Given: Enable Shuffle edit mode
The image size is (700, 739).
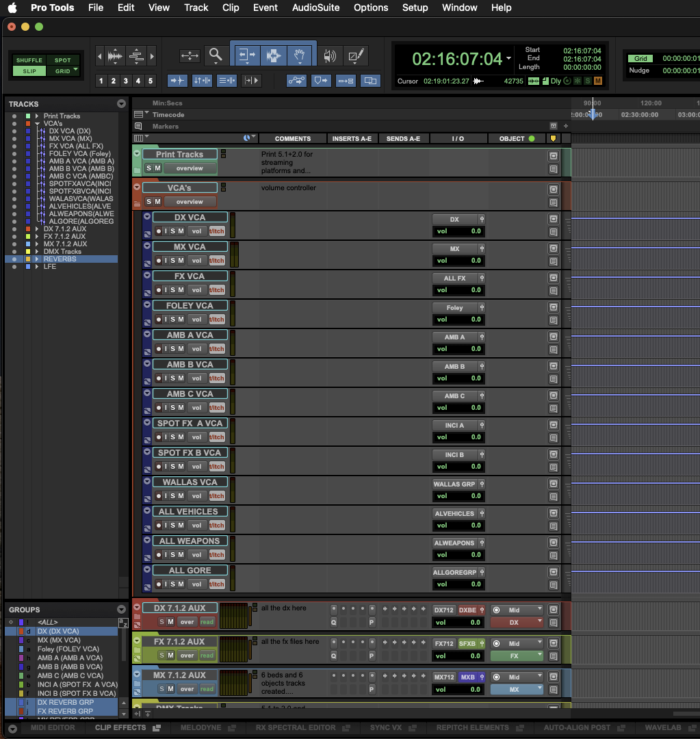Looking at the screenshot, I should point(29,60).
